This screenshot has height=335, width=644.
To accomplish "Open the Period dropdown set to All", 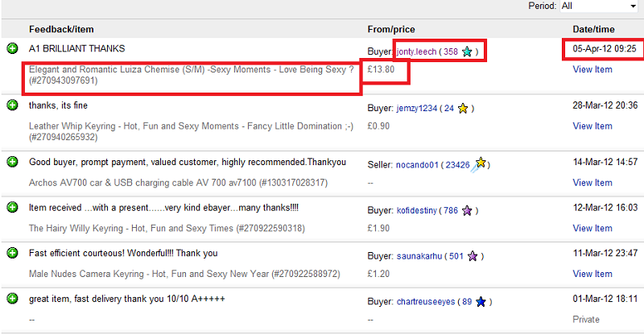I will [599, 6].
